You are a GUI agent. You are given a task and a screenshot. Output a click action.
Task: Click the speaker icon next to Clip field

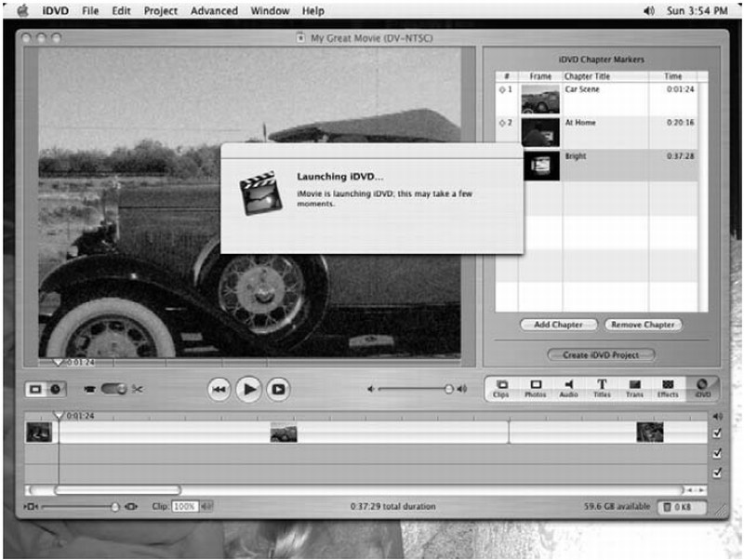(x=206, y=506)
